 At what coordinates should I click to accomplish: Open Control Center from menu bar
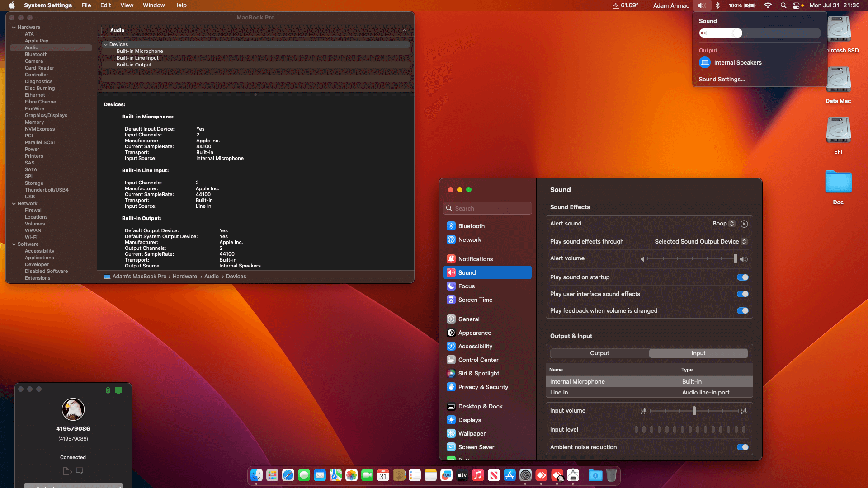click(796, 5)
